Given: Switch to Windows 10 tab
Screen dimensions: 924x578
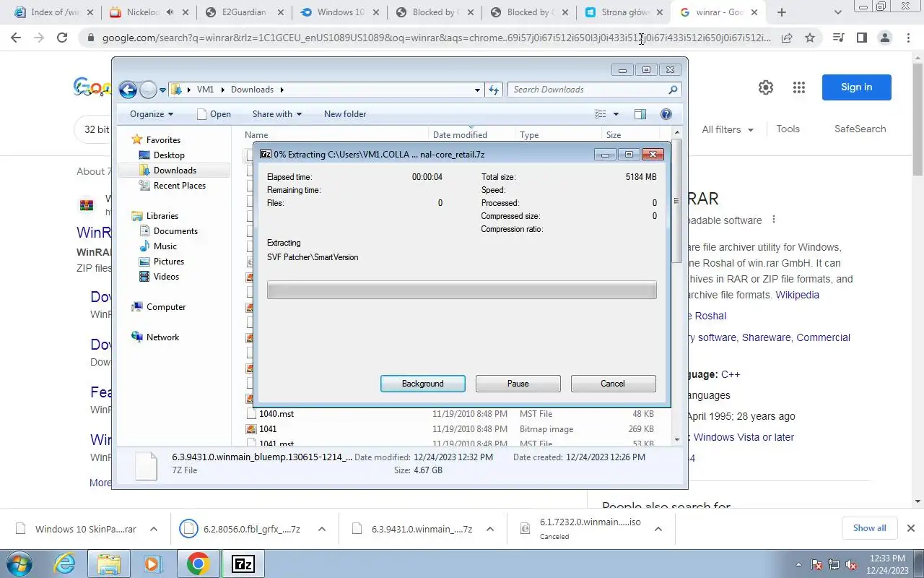Looking at the screenshot, I should click(x=339, y=12).
